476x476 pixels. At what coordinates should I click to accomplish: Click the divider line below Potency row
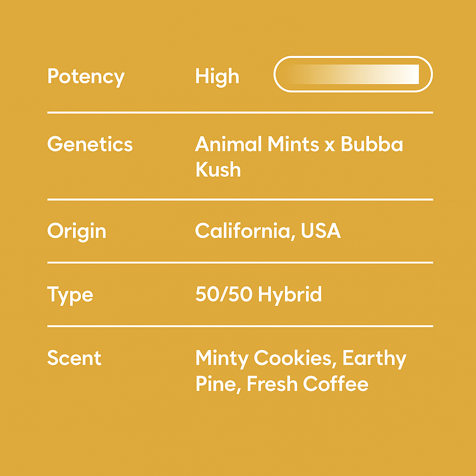240,112
